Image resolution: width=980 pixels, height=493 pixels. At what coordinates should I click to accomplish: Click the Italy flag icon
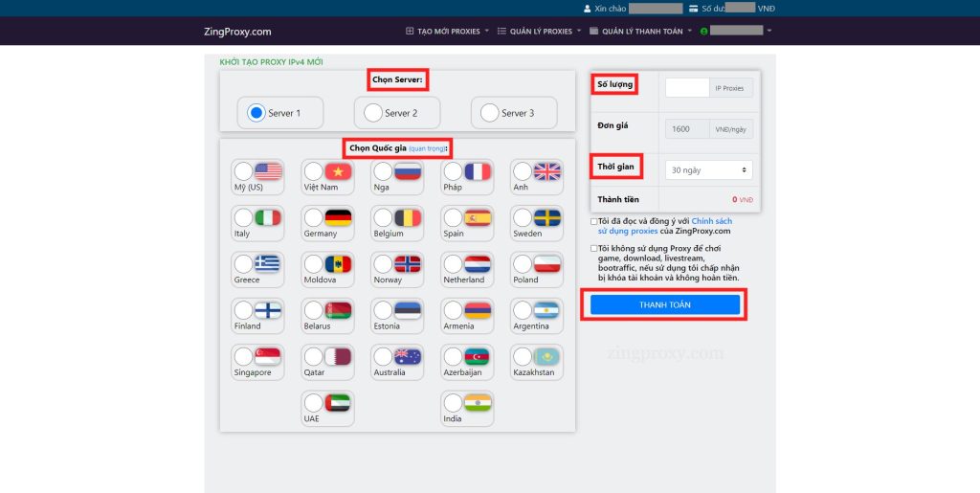point(269,217)
